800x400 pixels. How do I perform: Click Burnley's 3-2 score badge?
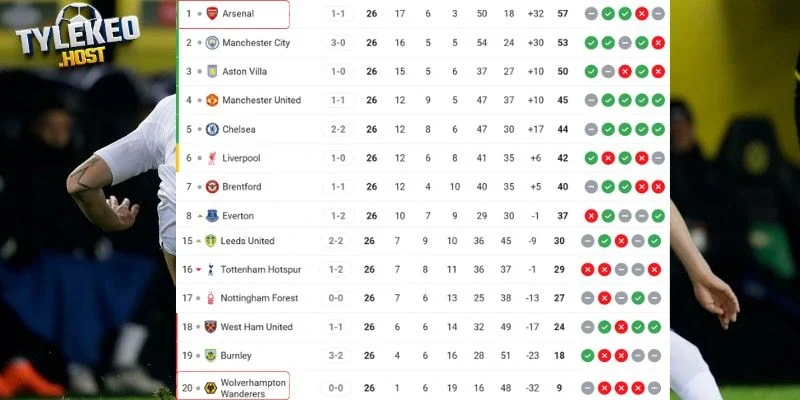pos(338,355)
